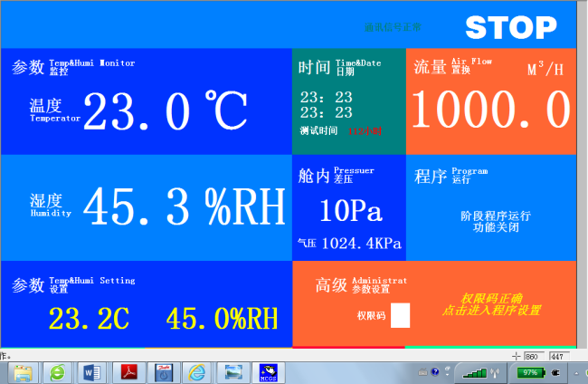Launch Internet Explorer from the taskbar
The width and height of the screenshot is (588, 384).
coord(196,371)
